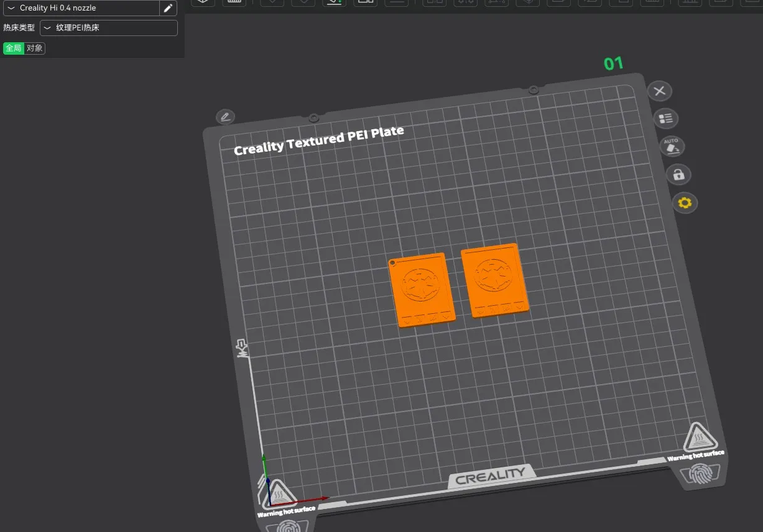763x532 pixels.
Task: Toggle the plate lock icon
Action: click(678, 175)
